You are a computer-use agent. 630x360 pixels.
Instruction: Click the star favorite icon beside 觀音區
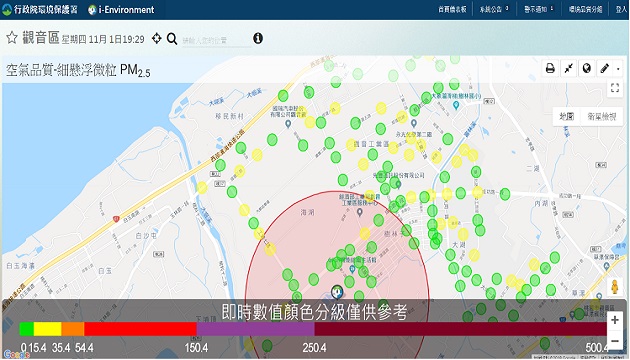point(12,38)
